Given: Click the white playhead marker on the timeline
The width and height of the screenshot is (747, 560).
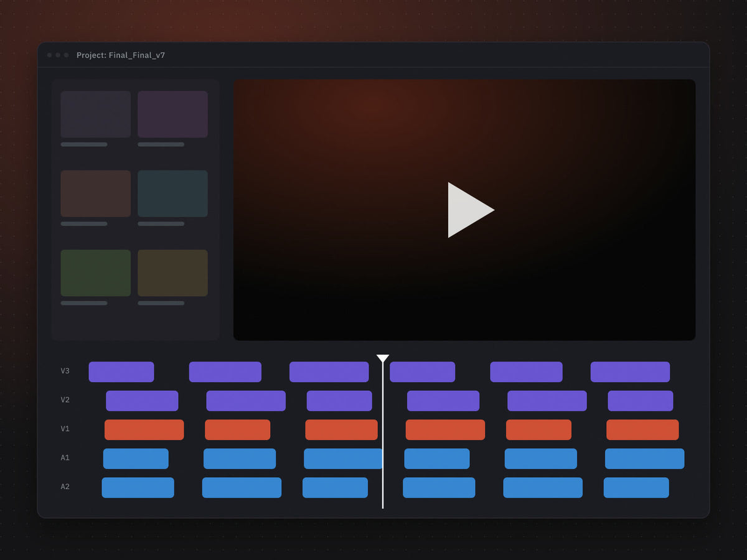Looking at the screenshot, I should [x=383, y=359].
